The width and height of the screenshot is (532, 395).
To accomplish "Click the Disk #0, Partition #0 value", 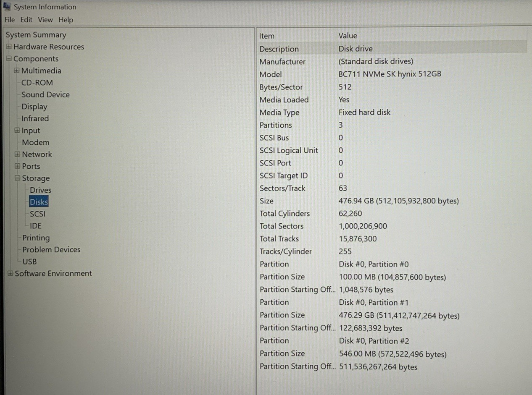I will tap(374, 264).
